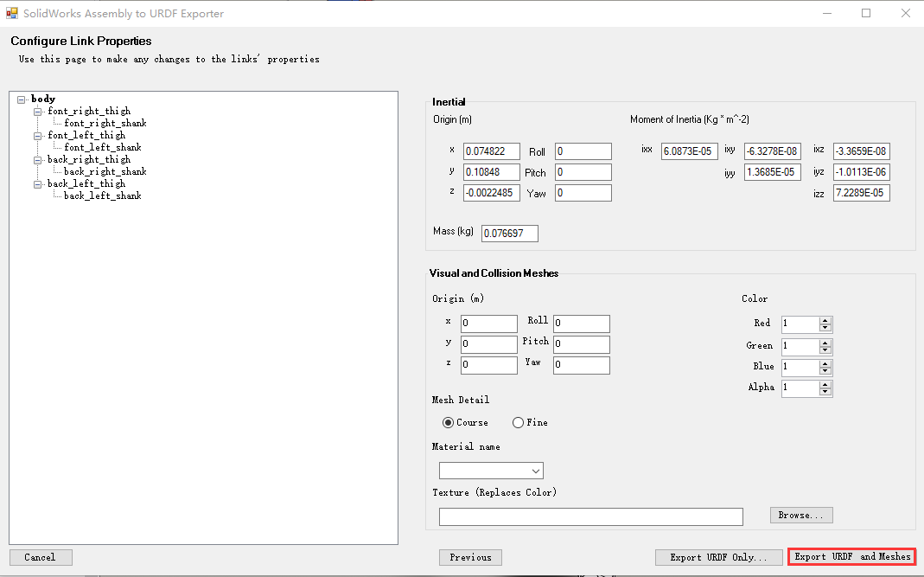Click the texture path input field

[591, 516]
